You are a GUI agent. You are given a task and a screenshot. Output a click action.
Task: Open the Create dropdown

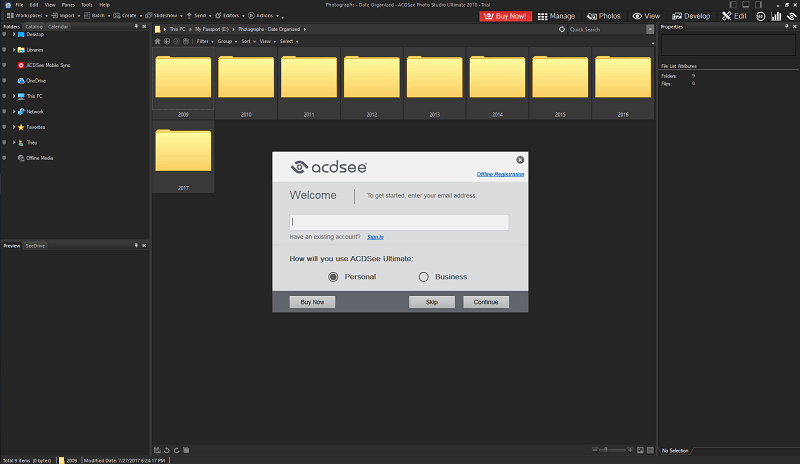coord(128,15)
